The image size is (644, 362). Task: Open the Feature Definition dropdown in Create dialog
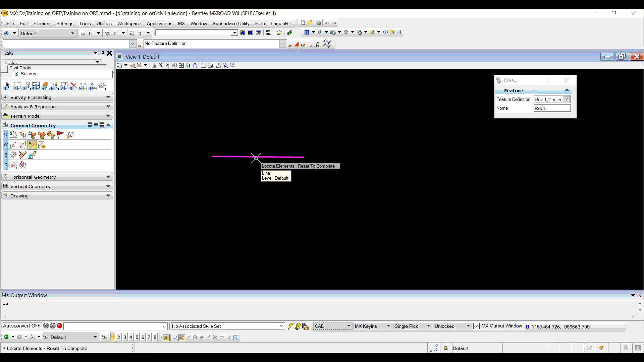click(567, 100)
